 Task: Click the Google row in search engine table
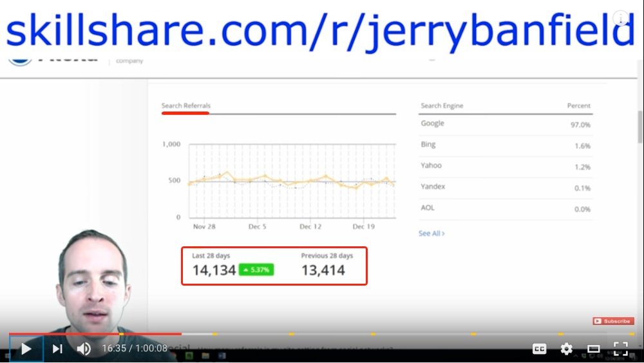[505, 124]
